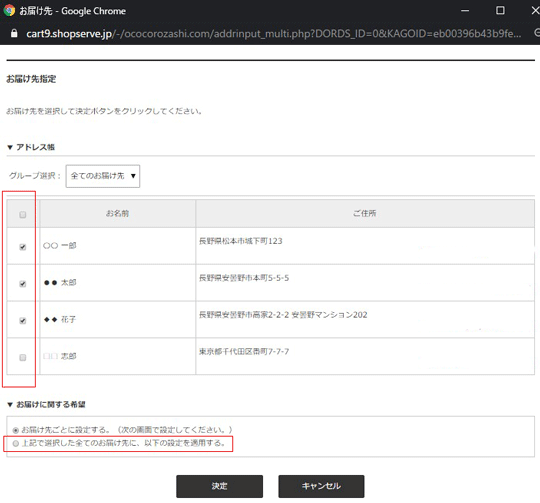The height and width of the screenshot is (503, 540).
Task: Maximize the Chrome window
Action: [x=500, y=11]
